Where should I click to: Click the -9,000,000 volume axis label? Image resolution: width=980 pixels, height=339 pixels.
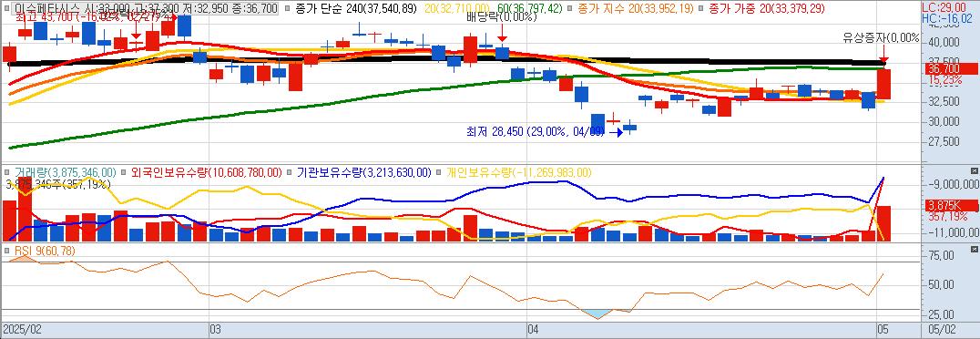coord(953,184)
